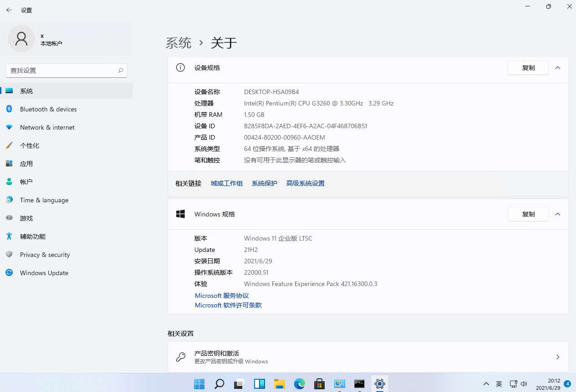Select Windows Update in the sidebar
This screenshot has width=576, height=392.
tap(44, 273)
